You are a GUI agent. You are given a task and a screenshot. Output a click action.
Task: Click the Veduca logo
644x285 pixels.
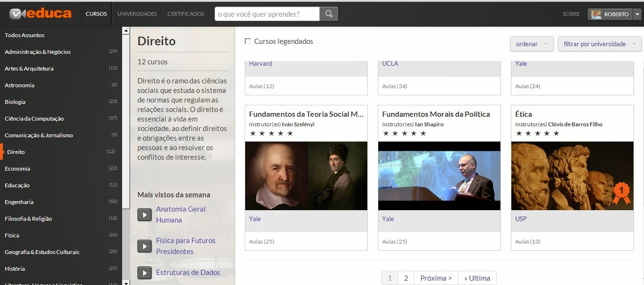(40, 14)
